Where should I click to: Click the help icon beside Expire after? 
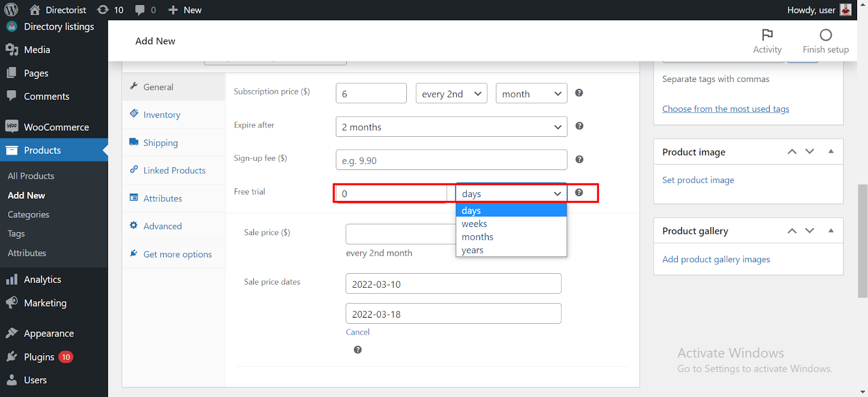[579, 126]
